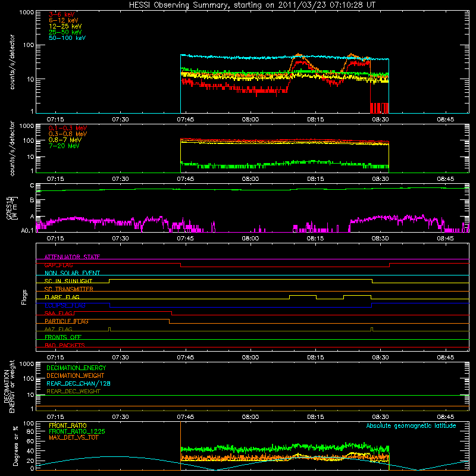Image resolution: width=476 pixels, height=476 pixels.
Task: Select the '0.1-0.3 MeV' legend label
Action: [x=68, y=128]
